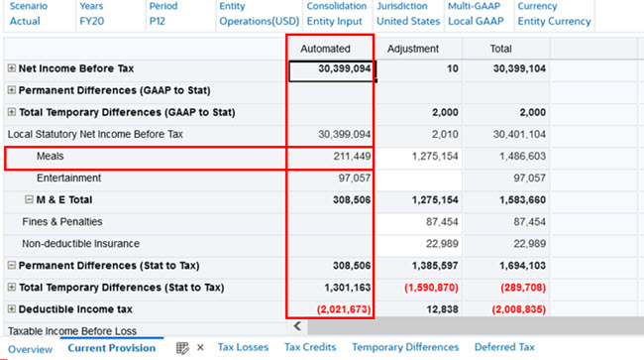644x360 pixels.
Task: Select the empty Entertainment Adjustment cell
Action: pyautogui.click(x=419, y=180)
